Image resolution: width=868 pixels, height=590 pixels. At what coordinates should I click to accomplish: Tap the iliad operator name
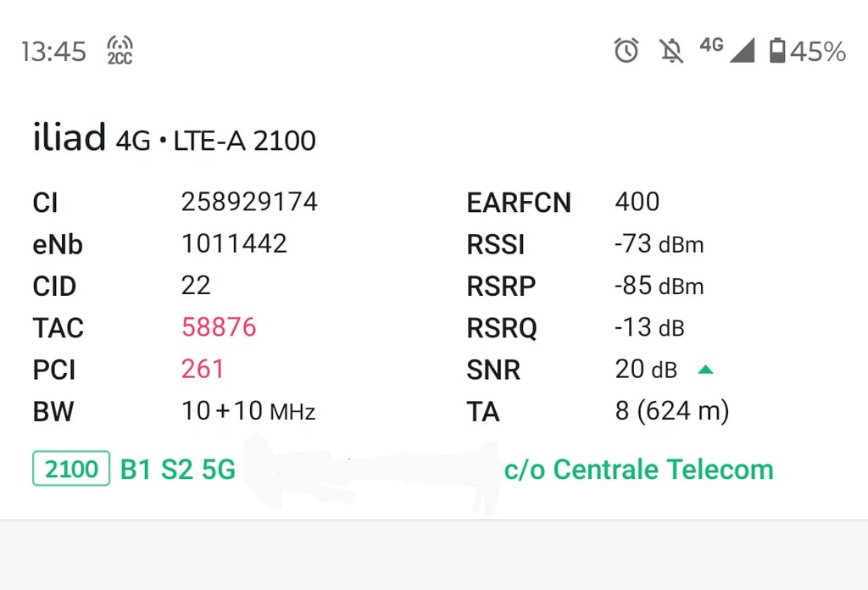[x=70, y=136]
